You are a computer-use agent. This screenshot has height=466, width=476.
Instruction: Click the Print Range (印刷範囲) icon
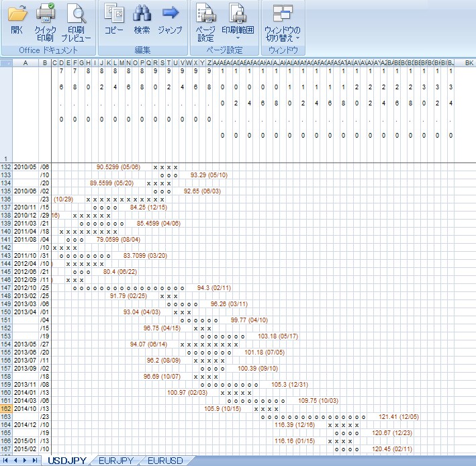(238, 13)
